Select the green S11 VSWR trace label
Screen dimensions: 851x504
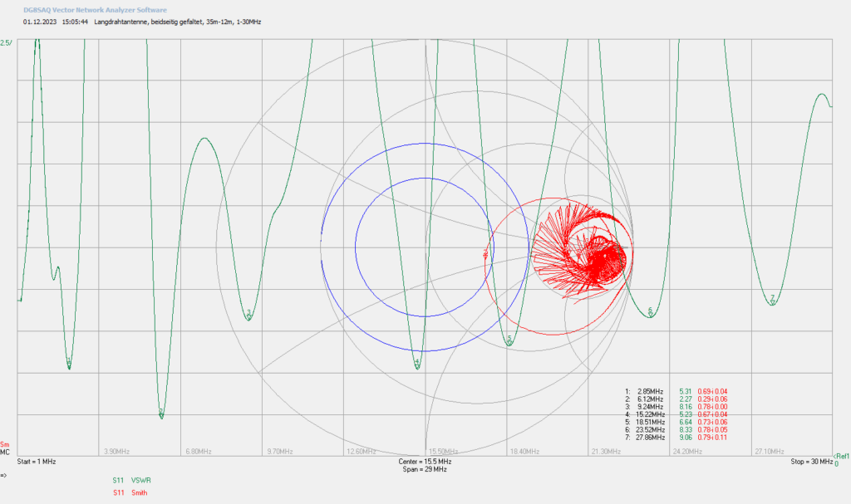click(x=132, y=480)
